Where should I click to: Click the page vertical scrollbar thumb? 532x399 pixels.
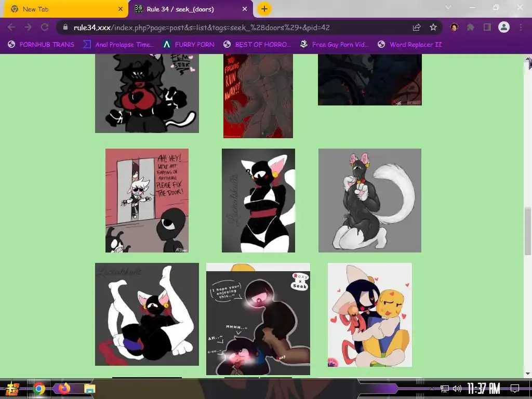point(528,231)
